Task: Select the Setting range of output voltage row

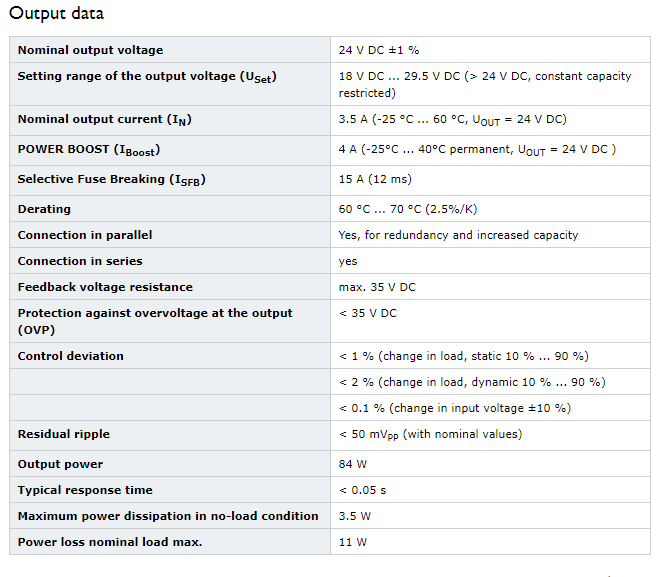Action: [x=330, y=84]
